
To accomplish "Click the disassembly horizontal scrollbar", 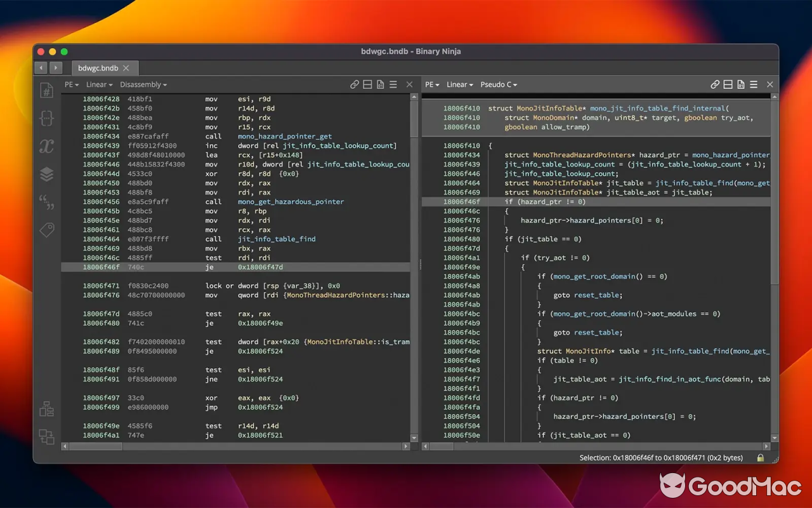I will coord(95,446).
